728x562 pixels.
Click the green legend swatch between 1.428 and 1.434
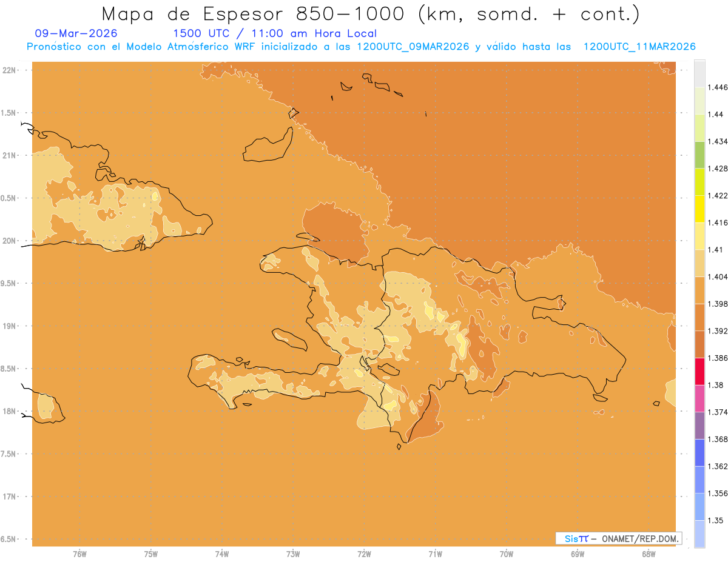[x=699, y=155]
